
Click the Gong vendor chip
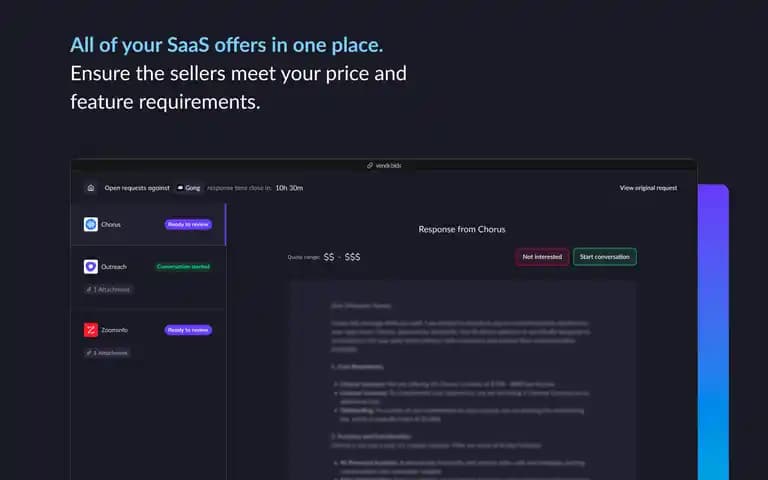(x=189, y=188)
